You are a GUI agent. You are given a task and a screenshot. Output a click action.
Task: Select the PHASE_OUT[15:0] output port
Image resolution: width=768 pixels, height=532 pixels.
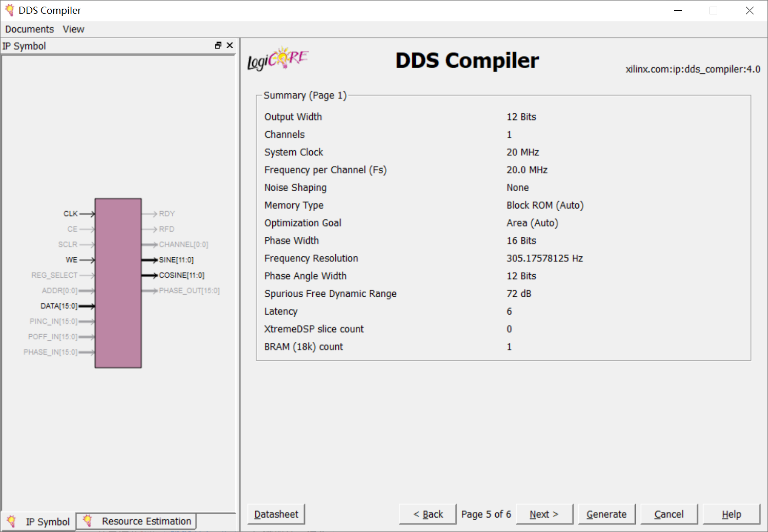(189, 291)
